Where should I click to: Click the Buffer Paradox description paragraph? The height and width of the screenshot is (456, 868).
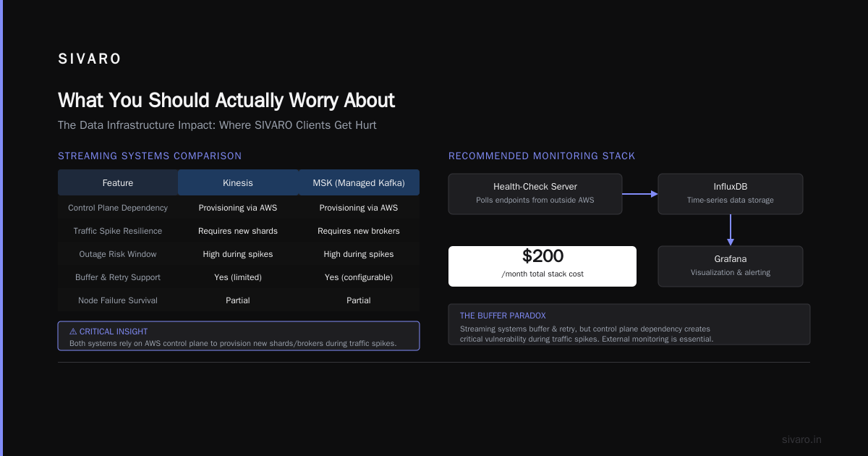point(587,334)
